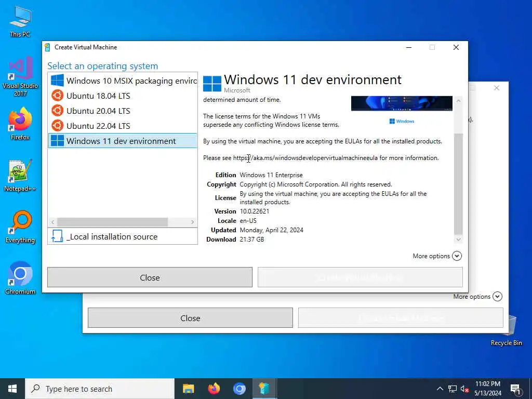Image resolution: width=532 pixels, height=399 pixels.
Task: Show hidden system tray icons
Action: coord(440,389)
